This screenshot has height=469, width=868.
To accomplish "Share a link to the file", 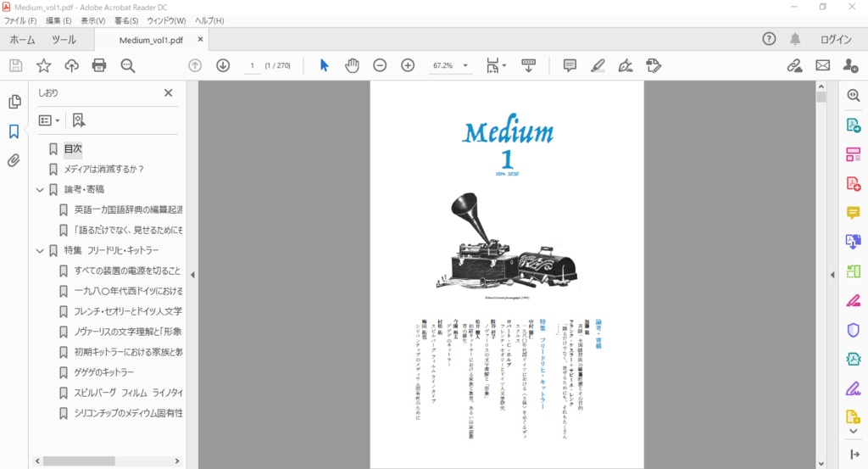I will coord(795,65).
